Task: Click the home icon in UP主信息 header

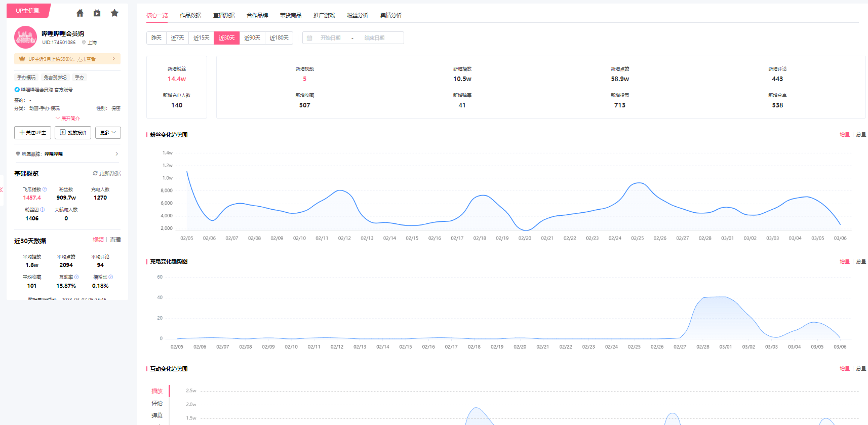Action: [80, 13]
